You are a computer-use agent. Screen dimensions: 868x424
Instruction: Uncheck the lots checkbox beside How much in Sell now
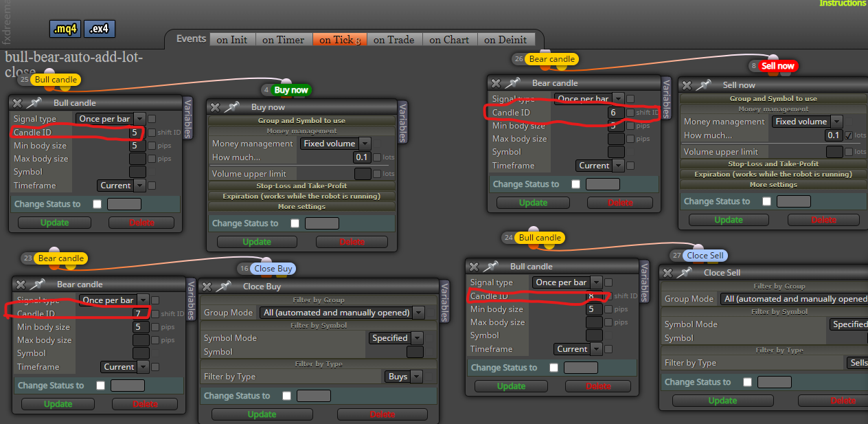[x=849, y=135]
